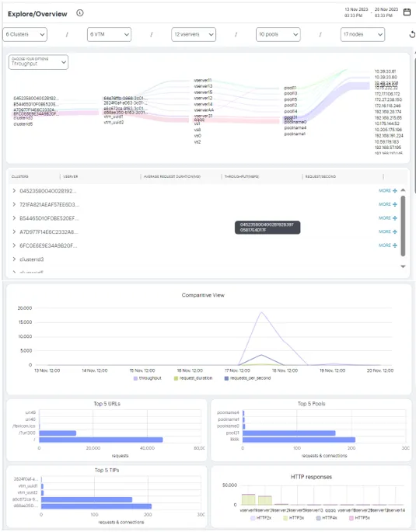Click the throughput peak on Comparitive View chart
The image size is (416, 532).
pyautogui.click(x=261, y=312)
